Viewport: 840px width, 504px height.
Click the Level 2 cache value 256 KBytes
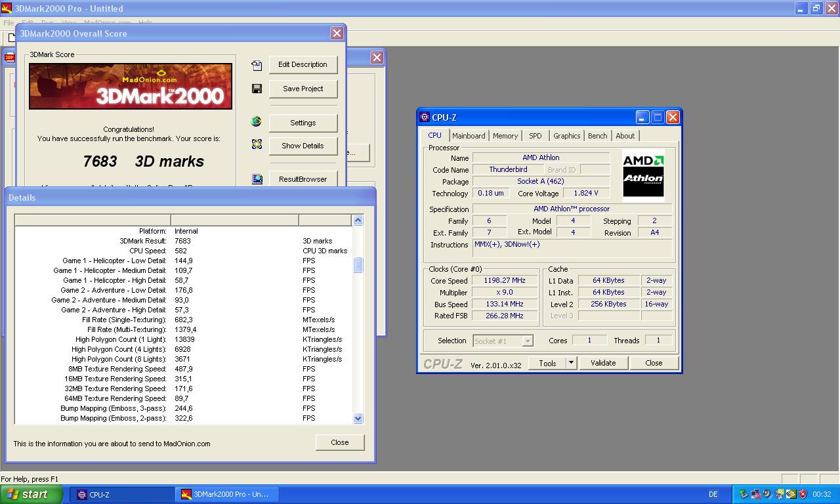point(608,304)
